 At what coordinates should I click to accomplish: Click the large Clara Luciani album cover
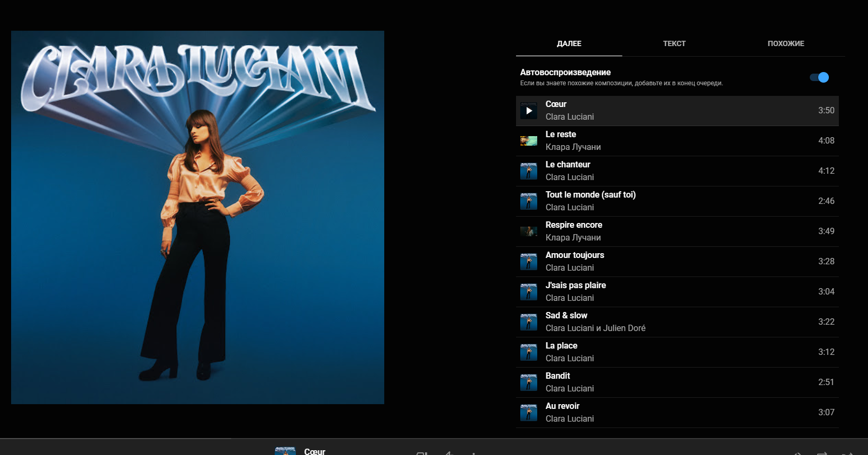point(197,217)
